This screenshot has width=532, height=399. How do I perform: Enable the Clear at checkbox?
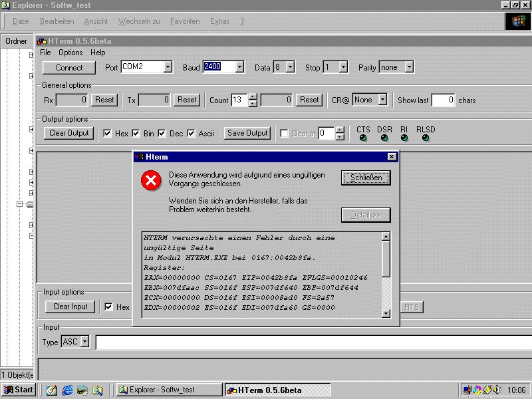(x=284, y=134)
